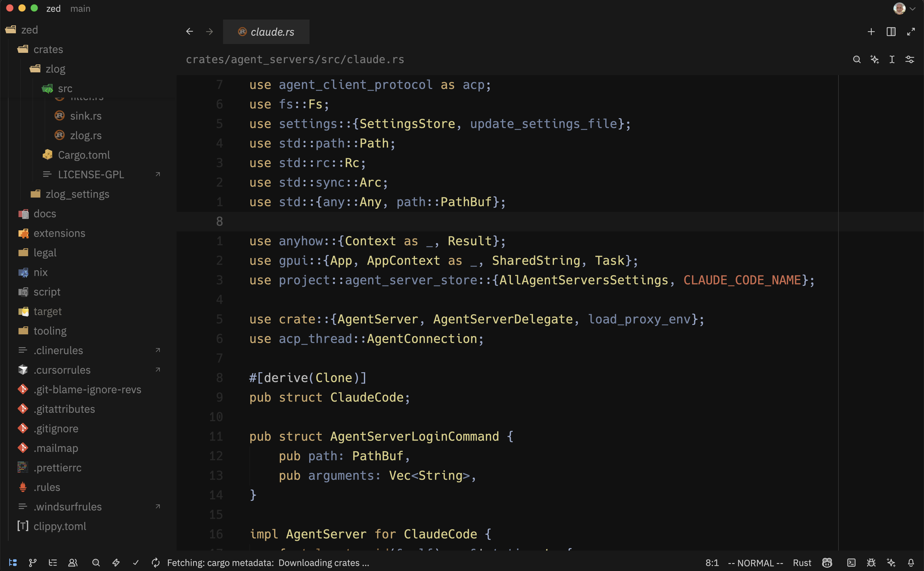Open clippy.toml in the project tree
Viewport: 924px width, 571px height.
[88, 526]
